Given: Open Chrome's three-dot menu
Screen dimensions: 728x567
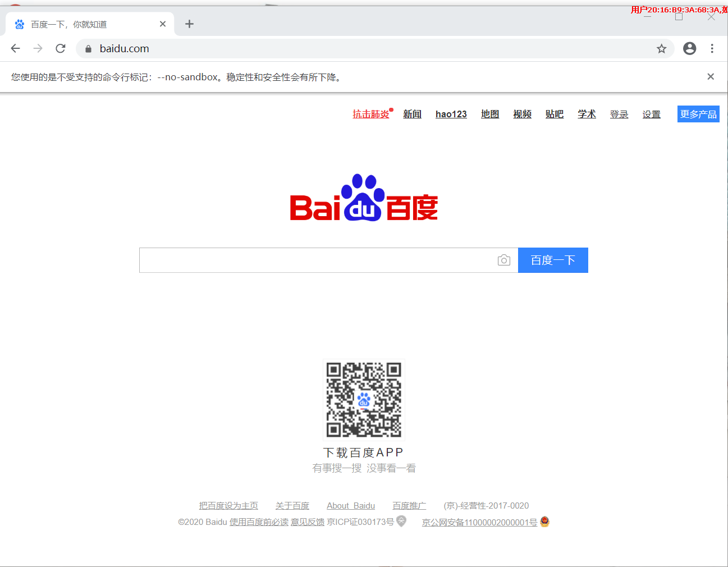Looking at the screenshot, I should tap(712, 48).
